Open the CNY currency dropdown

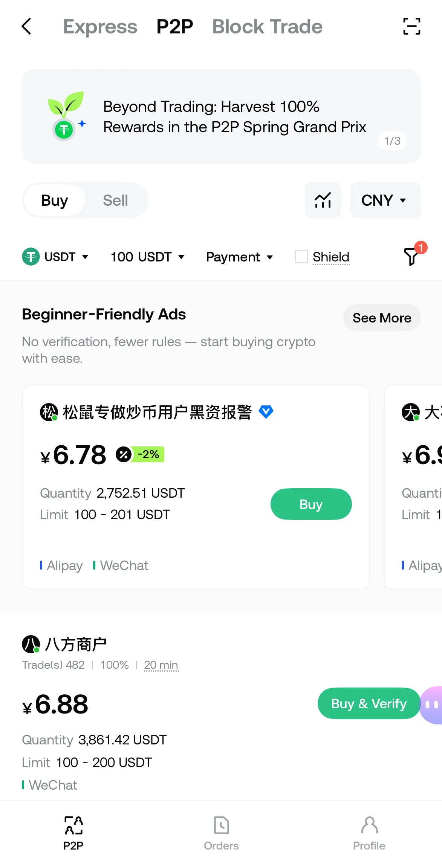coord(385,200)
